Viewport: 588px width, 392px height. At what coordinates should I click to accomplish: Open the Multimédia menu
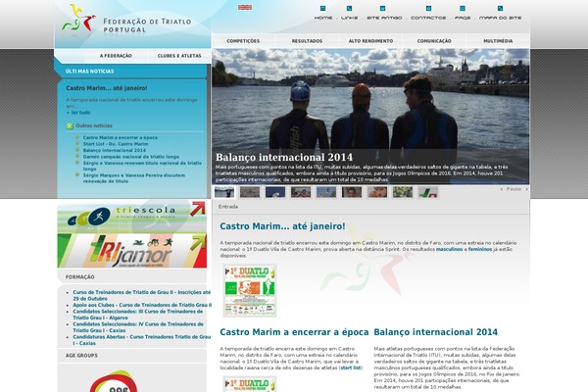498,41
